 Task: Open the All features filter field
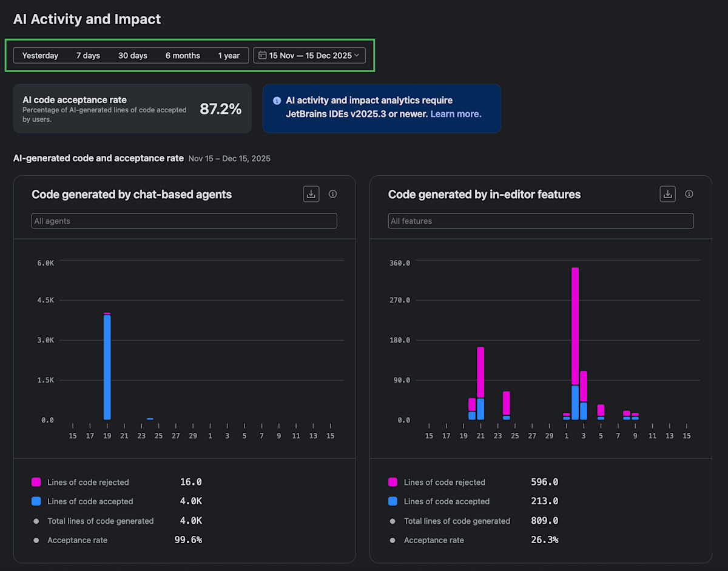coord(541,221)
